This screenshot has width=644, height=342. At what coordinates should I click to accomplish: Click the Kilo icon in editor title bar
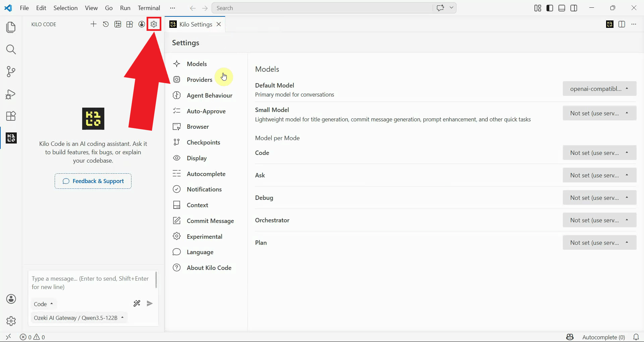pos(610,24)
